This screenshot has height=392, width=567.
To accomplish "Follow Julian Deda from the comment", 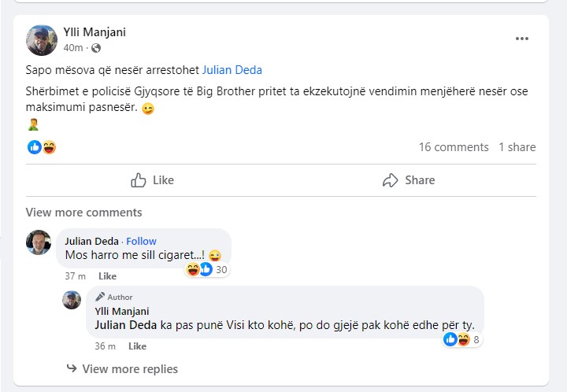I will 142,241.
